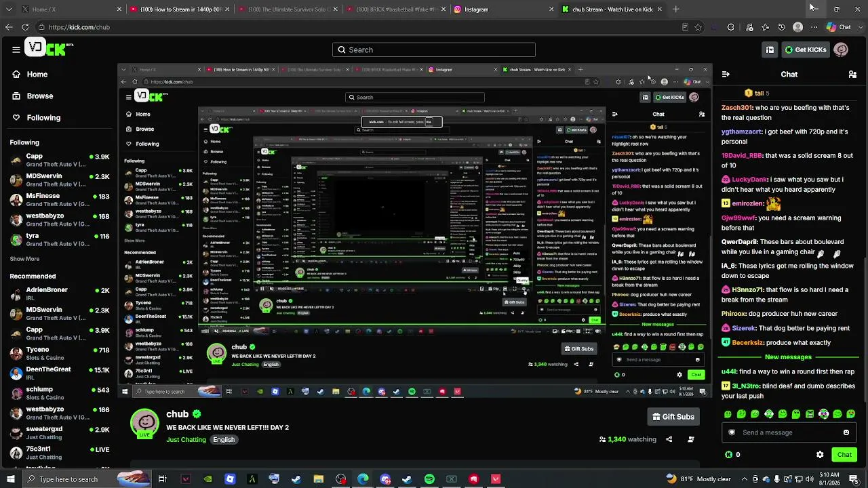Open File Explorer from the taskbar
This screenshot has width=868, height=488.
coord(318,479)
